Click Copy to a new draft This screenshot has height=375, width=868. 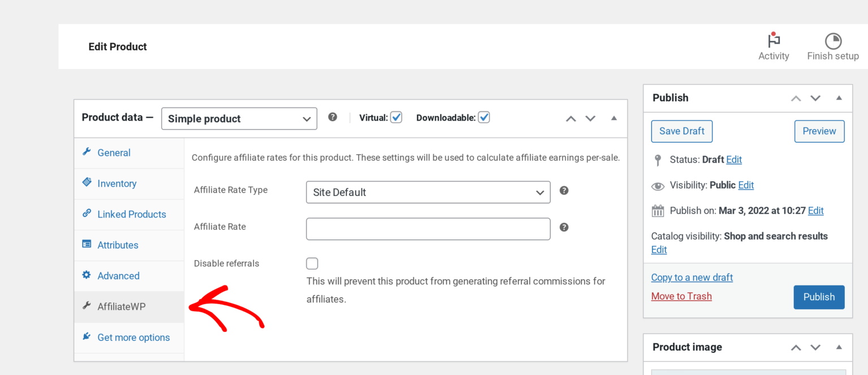click(x=691, y=277)
